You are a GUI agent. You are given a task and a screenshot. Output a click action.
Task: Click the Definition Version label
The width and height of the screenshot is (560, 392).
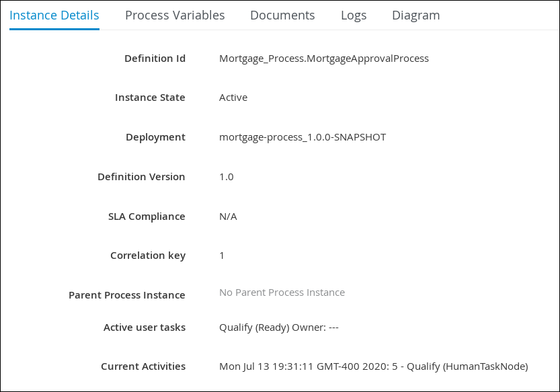point(141,177)
